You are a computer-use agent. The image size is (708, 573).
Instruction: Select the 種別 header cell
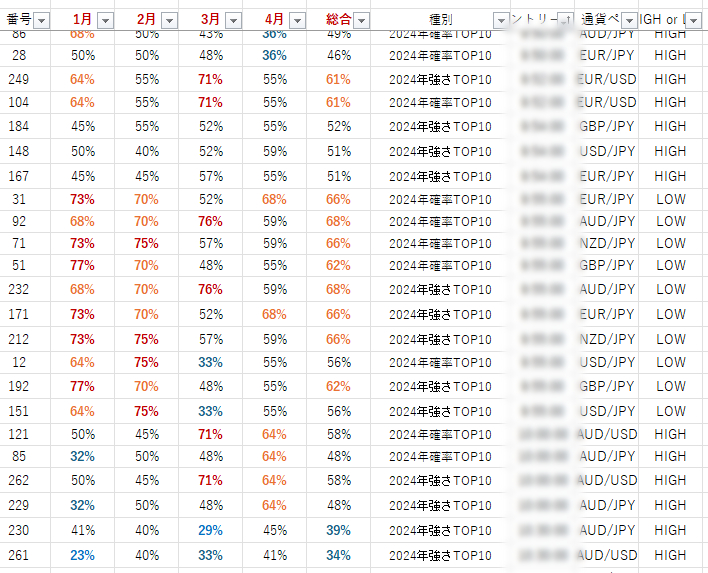click(x=440, y=20)
